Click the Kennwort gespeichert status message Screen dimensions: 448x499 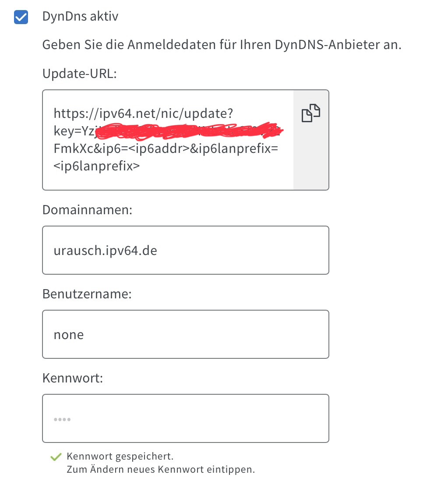coord(120,456)
